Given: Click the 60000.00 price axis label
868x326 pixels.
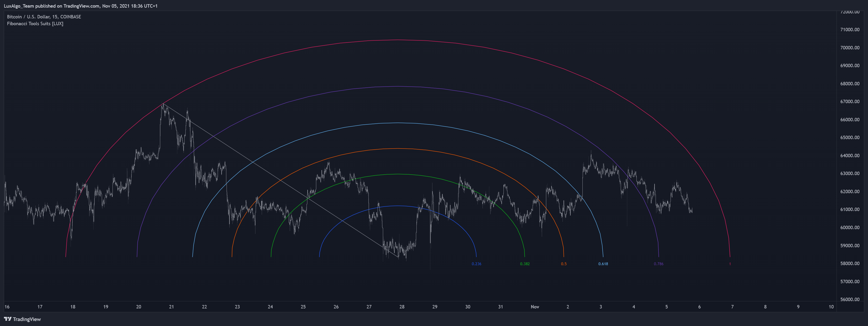Looking at the screenshot, I should click(850, 228).
